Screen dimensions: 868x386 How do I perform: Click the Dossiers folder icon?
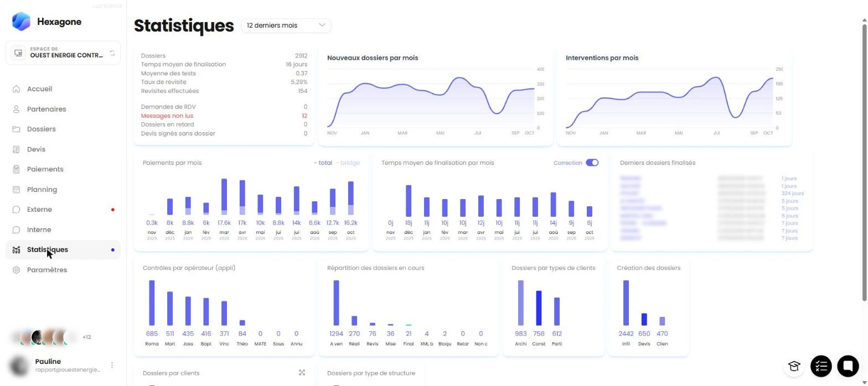coord(16,129)
